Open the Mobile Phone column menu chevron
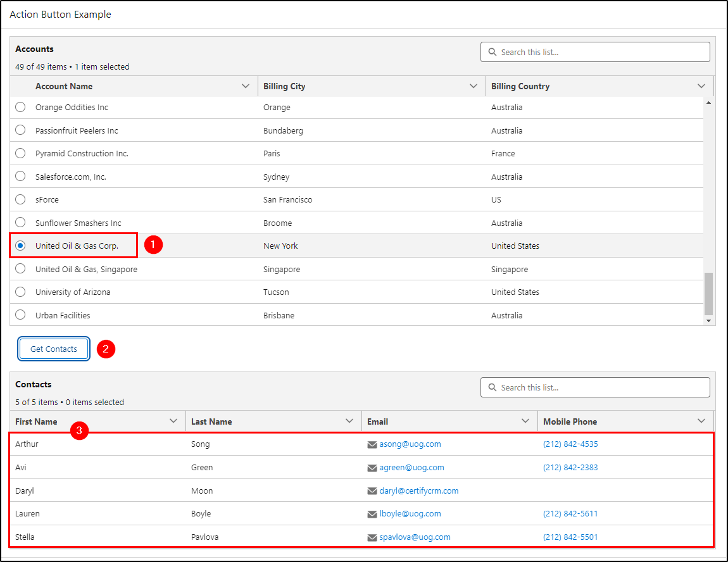Screen dimensions: 728x562 pos(701,421)
